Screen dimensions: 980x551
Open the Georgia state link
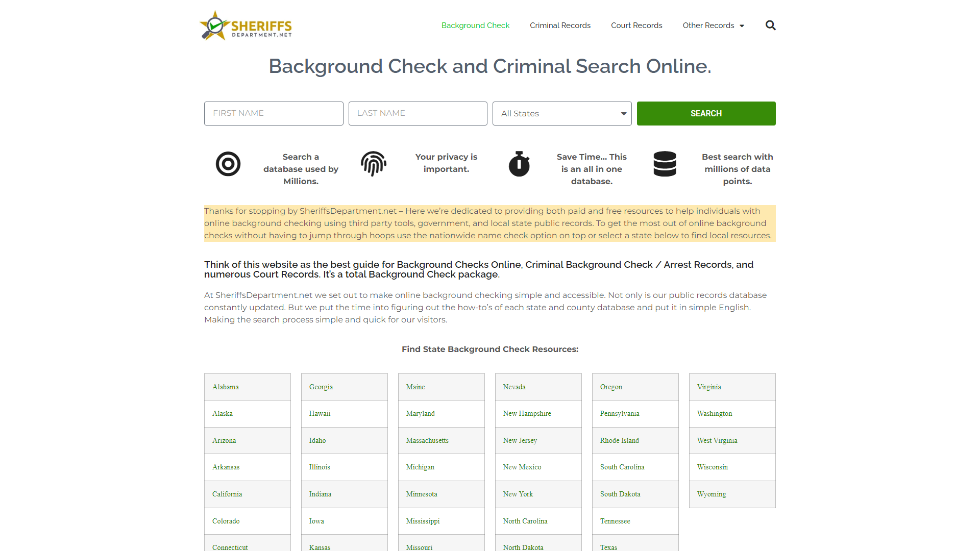pyautogui.click(x=321, y=387)
